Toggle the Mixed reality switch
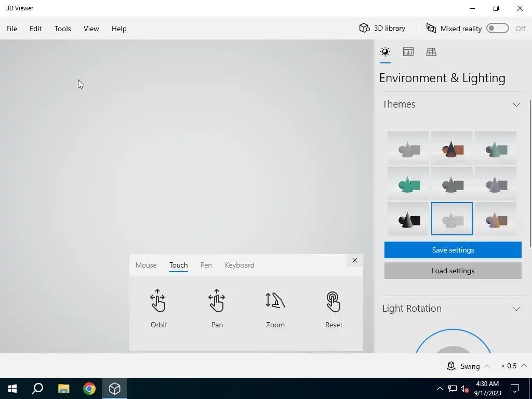The image size is (532, 399). pyautogui.click(x=497, y=28)
